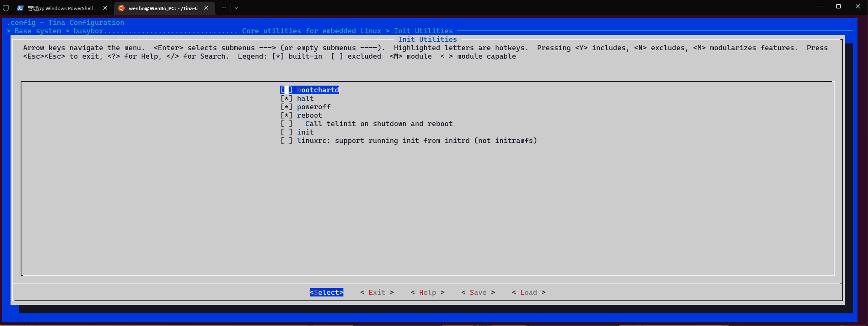Close the wenbo@WenBo_PC tab
This screenshot has width=868, height=326.
pyautogui.click(x=206, y=8)
